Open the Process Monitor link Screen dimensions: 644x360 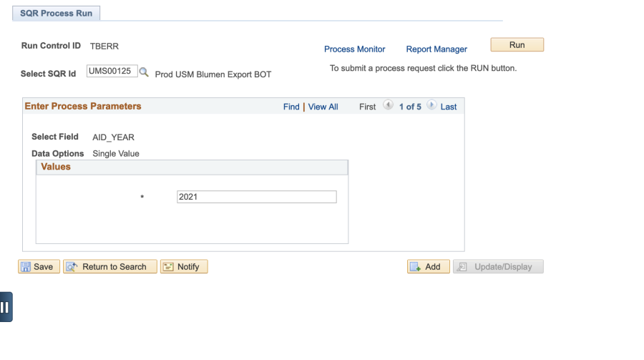(x=354, y=49)
